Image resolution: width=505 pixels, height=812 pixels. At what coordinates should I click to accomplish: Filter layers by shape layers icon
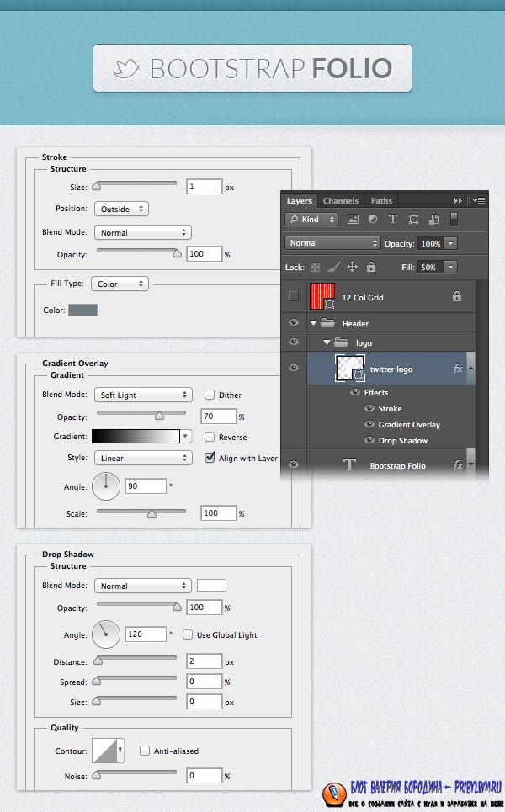click(413, 219)
